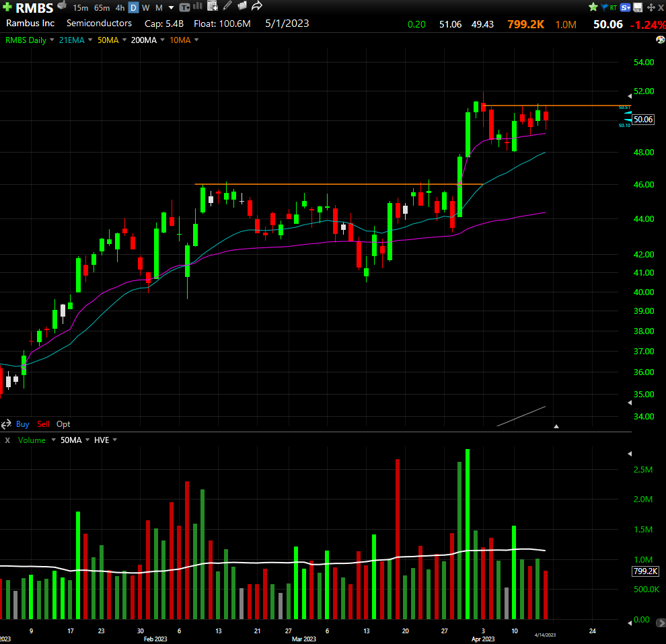Click the 51.06 high price value
Viewport: 666px width, 644px height.
coord(450,25)
